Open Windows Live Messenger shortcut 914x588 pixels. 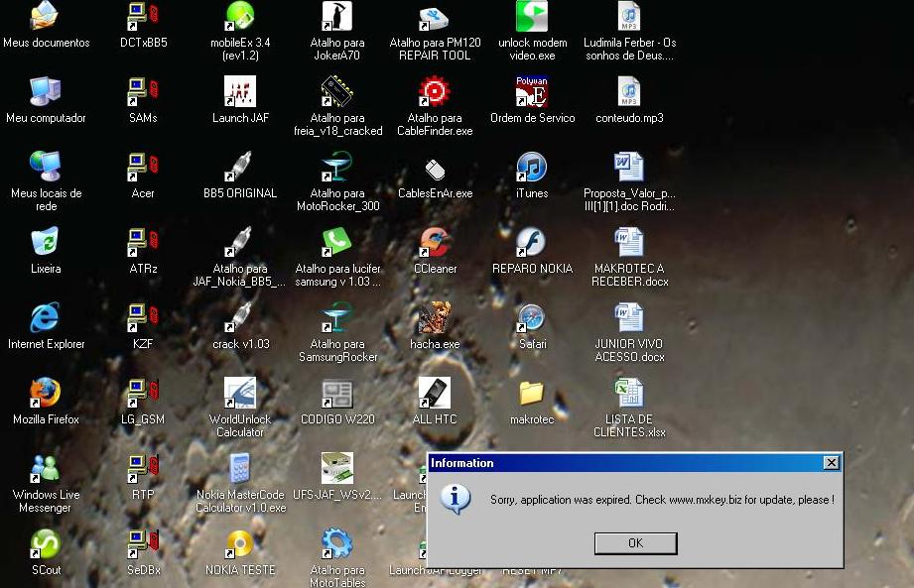point(46,468)
